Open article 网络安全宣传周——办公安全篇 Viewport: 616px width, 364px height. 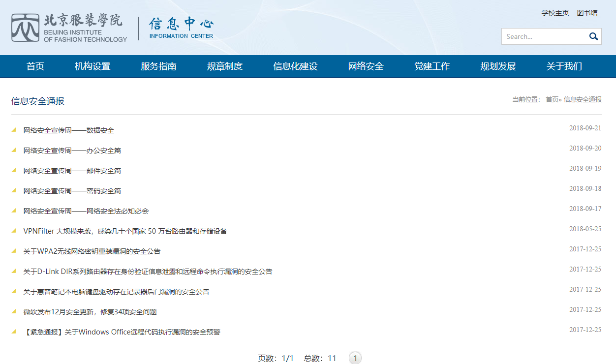72,151
